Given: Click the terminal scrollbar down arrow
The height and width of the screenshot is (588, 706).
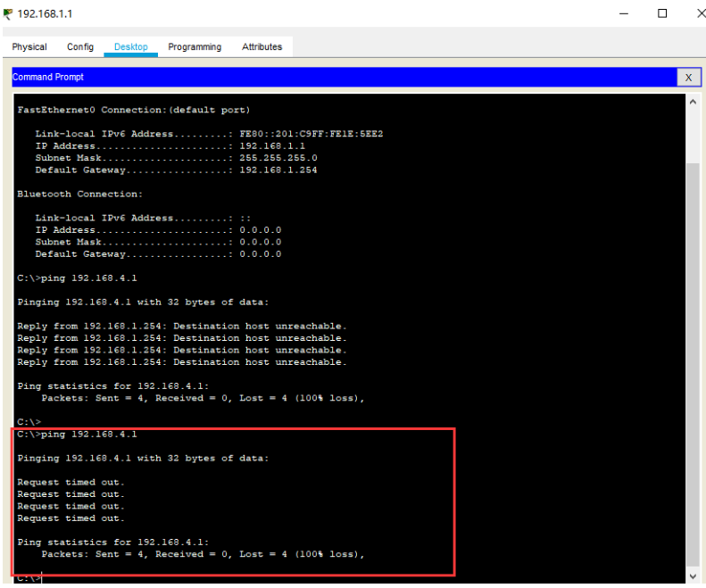Looking at the screenshot, I should pyautogui.click(x=693, y=576).
